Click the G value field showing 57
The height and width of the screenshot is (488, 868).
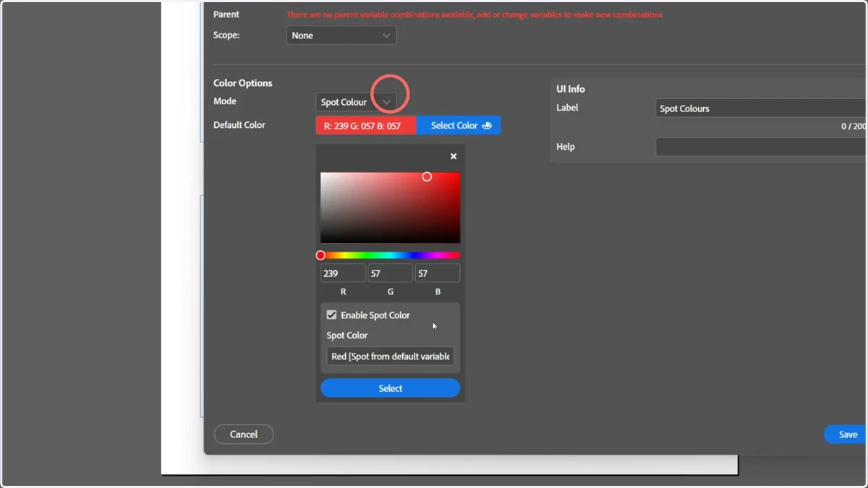click(391, 273)
